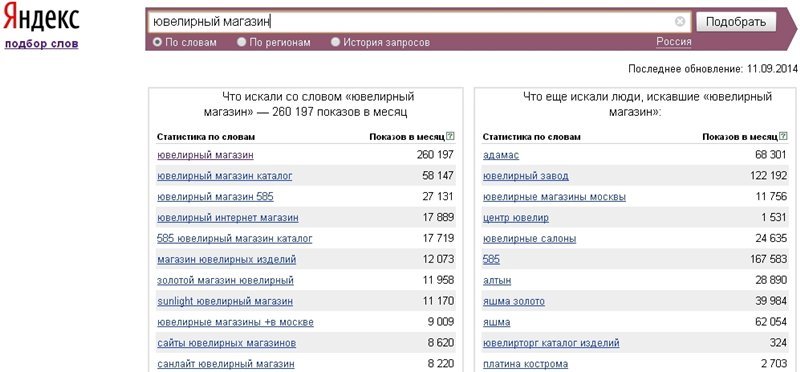
Task: Click the '68 301' impressions value
Action: (x=771, y=155)
